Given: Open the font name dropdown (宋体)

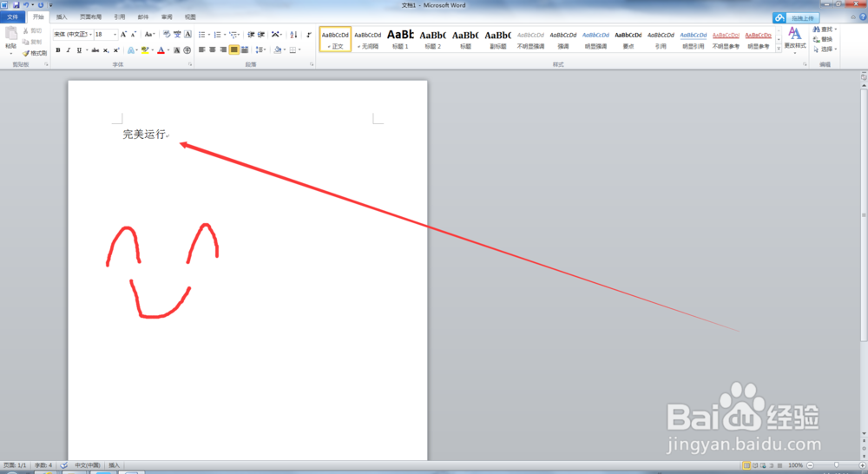Looking at the screenshot, I should pos(91,35).
